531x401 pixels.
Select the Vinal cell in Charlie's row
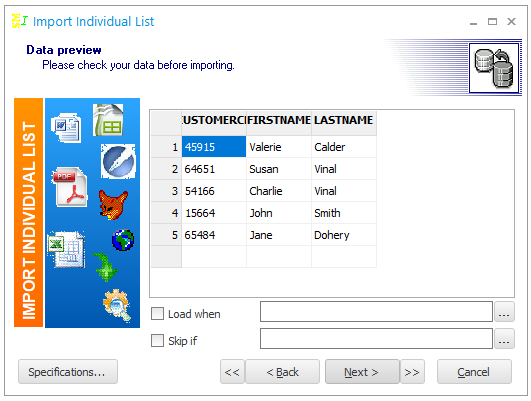[344, 191]
